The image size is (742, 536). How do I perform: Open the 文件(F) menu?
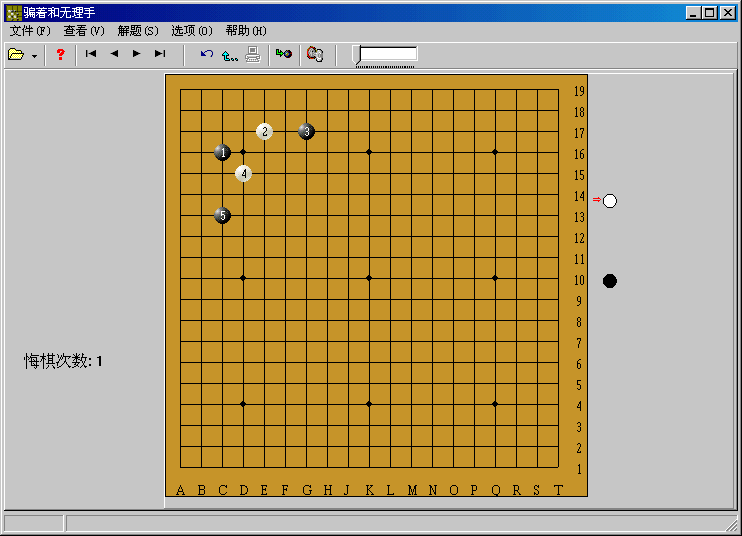30,31
